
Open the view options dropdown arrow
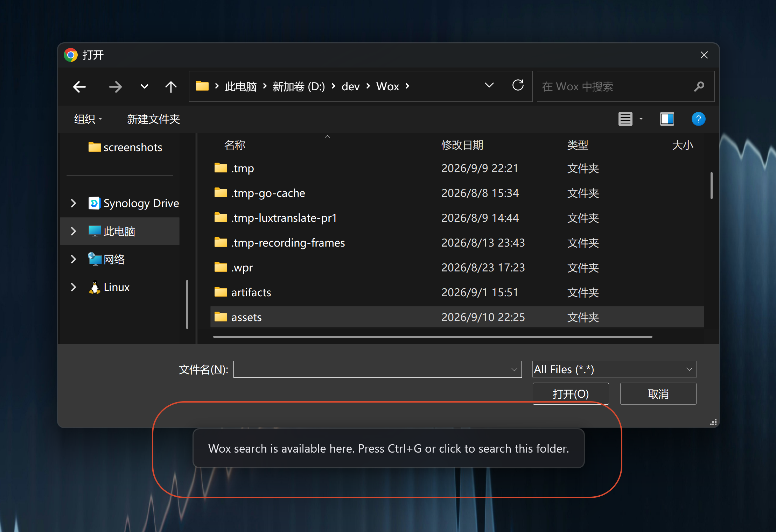pyautogui.click(x=641, y=119)
